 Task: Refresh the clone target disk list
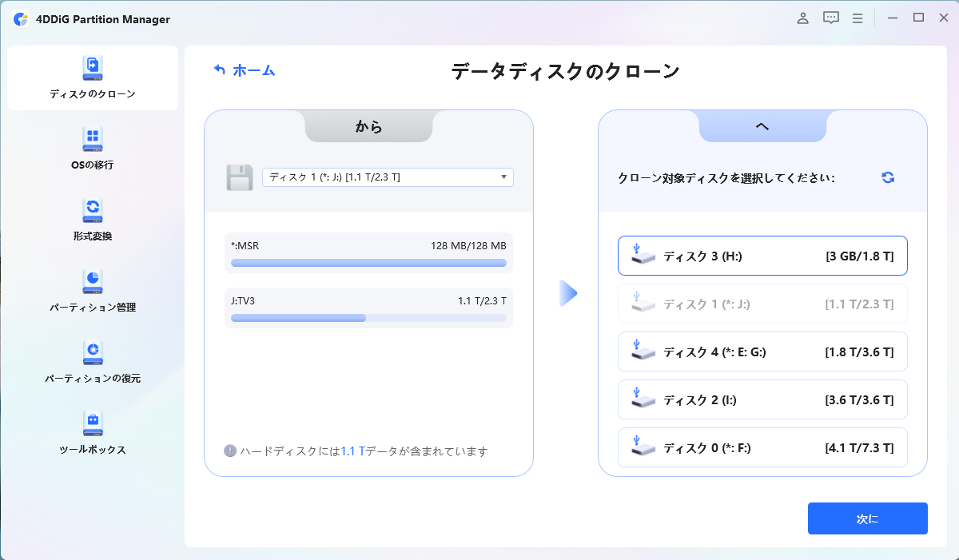[888, 177]
